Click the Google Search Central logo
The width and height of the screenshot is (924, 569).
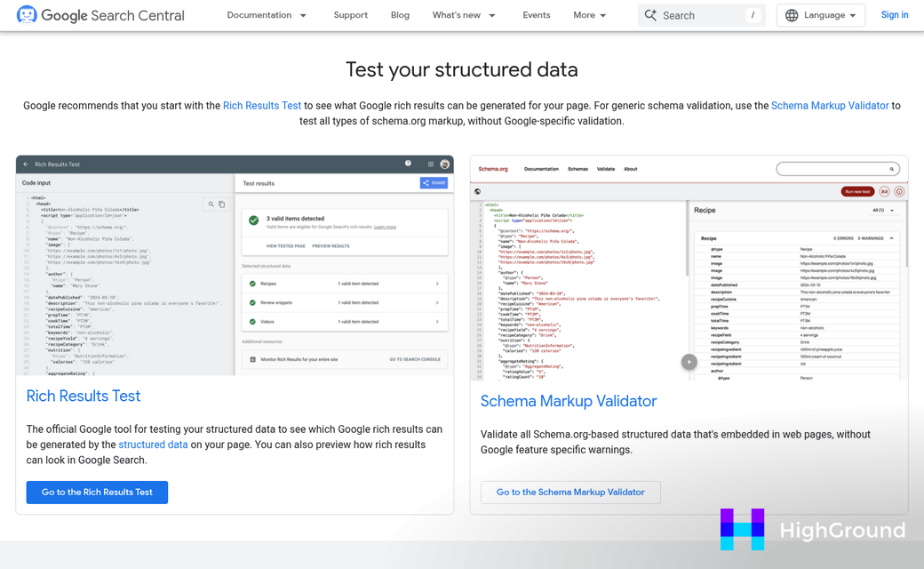(x=100, y=15)
